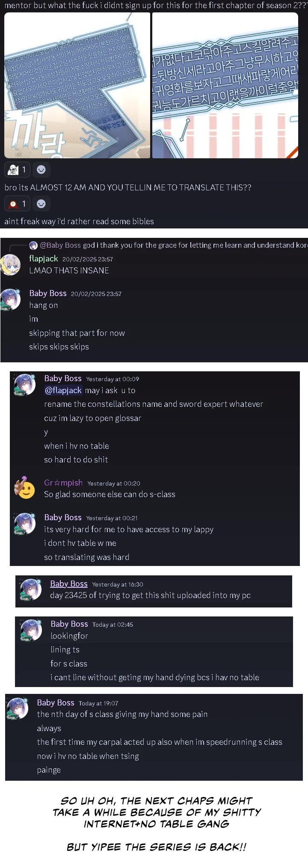The width and height of the screenshot is (308, 868).
Task: Click flapjack's green username
Action: point(43,258)
